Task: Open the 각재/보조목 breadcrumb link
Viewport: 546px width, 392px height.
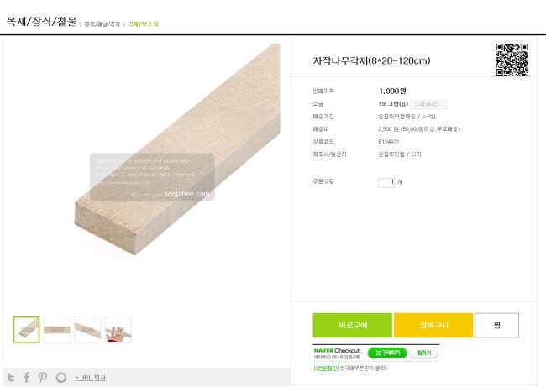Action: coord(143,24)
